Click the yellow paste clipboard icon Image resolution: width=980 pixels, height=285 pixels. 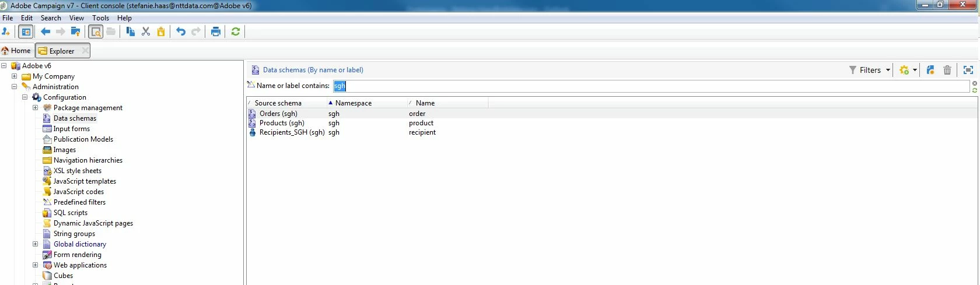tap(161, 31)
